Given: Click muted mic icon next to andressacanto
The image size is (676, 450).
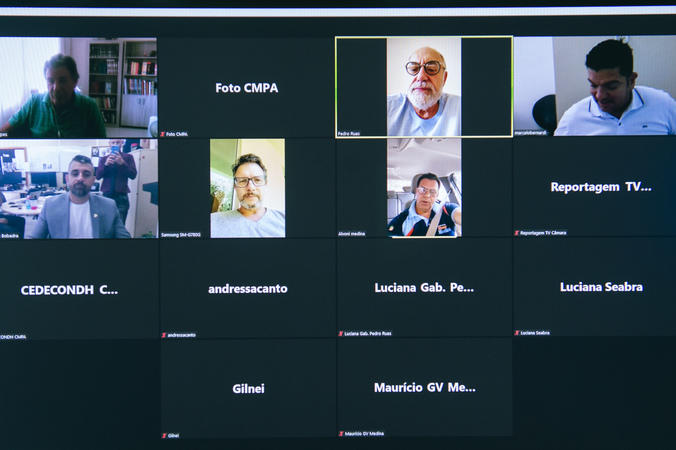Looking at the screenshot, I should 164,335.
